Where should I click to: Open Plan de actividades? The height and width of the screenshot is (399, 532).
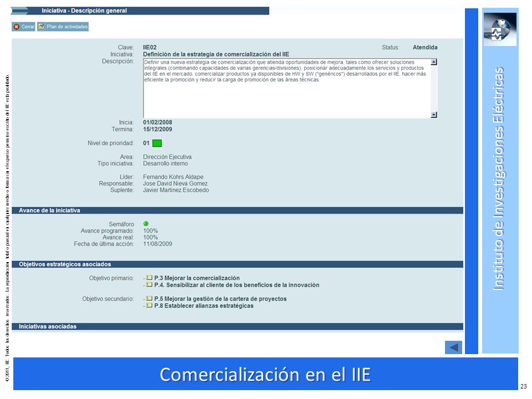click(63, 27)
